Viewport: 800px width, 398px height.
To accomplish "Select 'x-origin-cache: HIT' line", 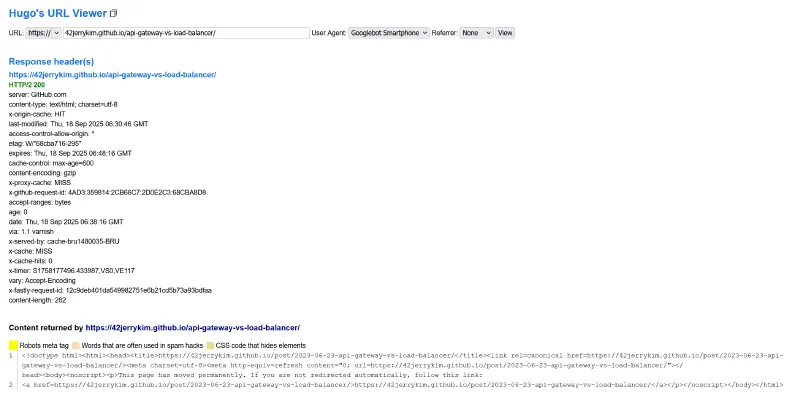I will [37, 114].
